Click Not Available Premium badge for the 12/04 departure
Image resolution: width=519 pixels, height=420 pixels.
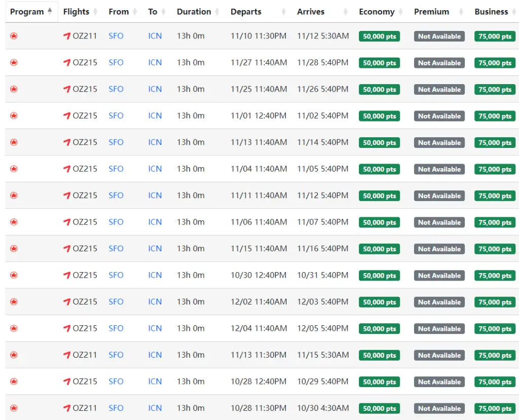tap(439, 329)
